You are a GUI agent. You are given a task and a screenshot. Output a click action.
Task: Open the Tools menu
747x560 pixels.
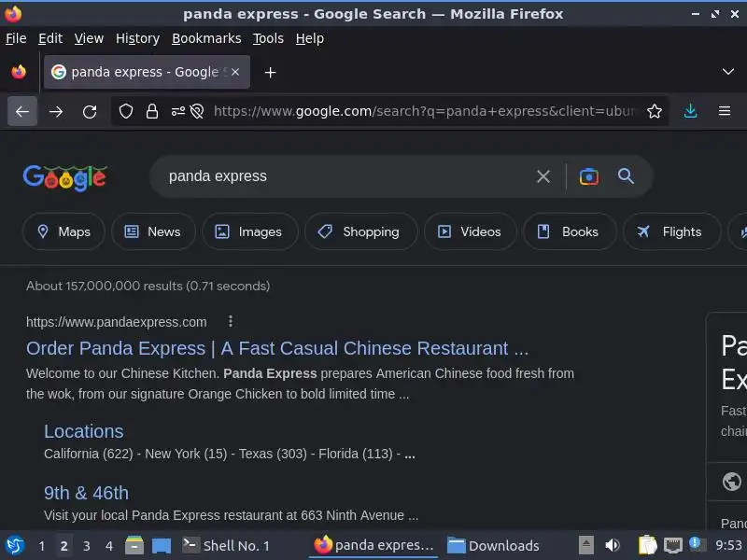click(268, 38)
